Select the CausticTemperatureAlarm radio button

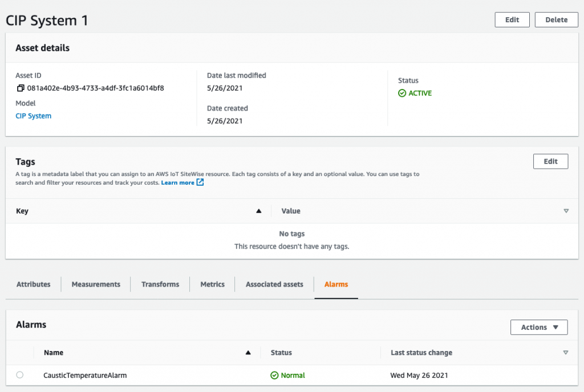[x=20, y=375]
